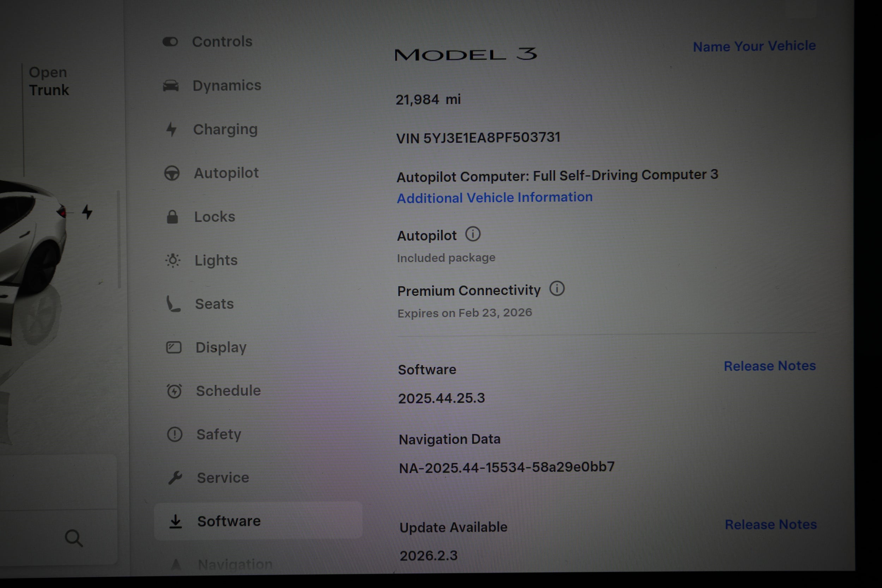Screen dimensions: 882x588
Task: Click the Safety warning icon
Action: 174,434
